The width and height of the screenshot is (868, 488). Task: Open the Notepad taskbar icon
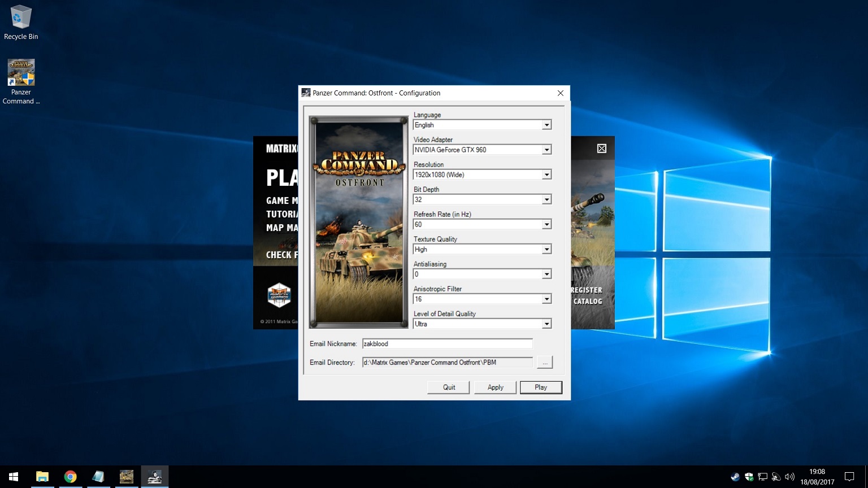point(98,477)
